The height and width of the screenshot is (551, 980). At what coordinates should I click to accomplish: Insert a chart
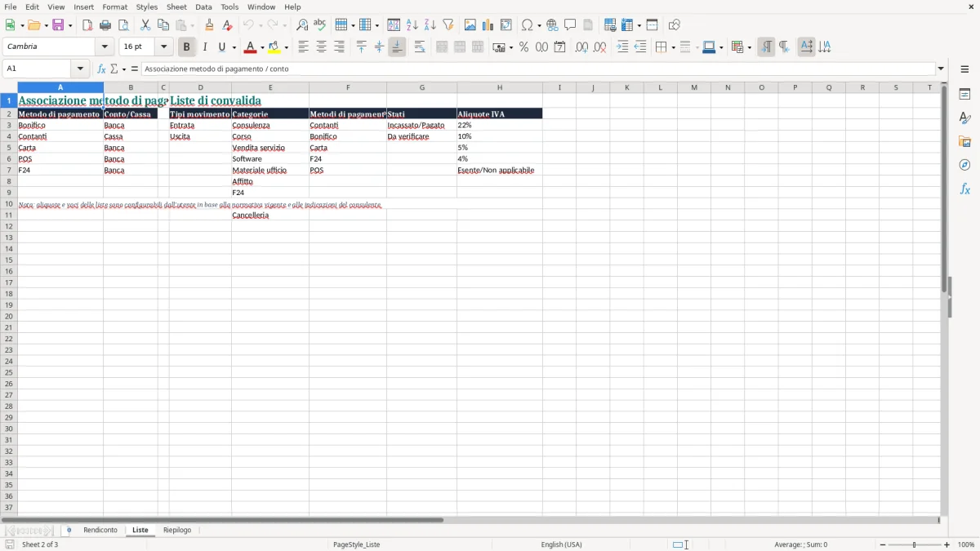[488, 25]
